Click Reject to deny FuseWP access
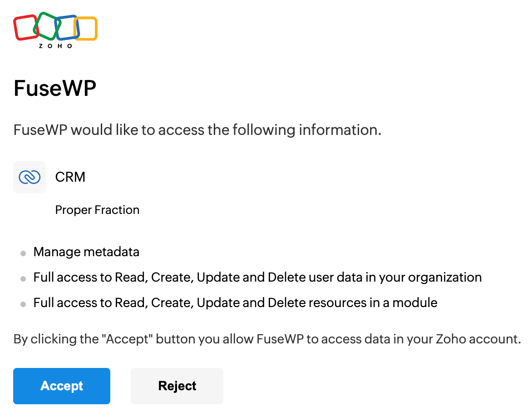The image size is (532, 417). coord(177,386)
